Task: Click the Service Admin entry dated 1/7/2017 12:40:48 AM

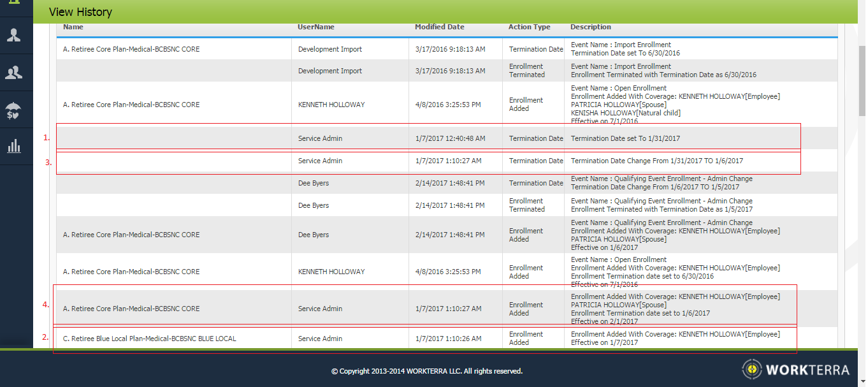Action: coord(320,138)
